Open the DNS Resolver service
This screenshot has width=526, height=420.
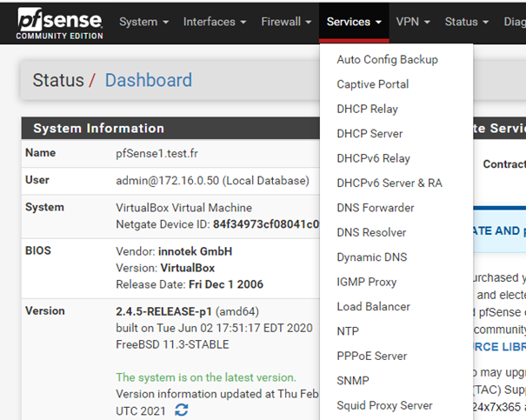coord(371,232)
